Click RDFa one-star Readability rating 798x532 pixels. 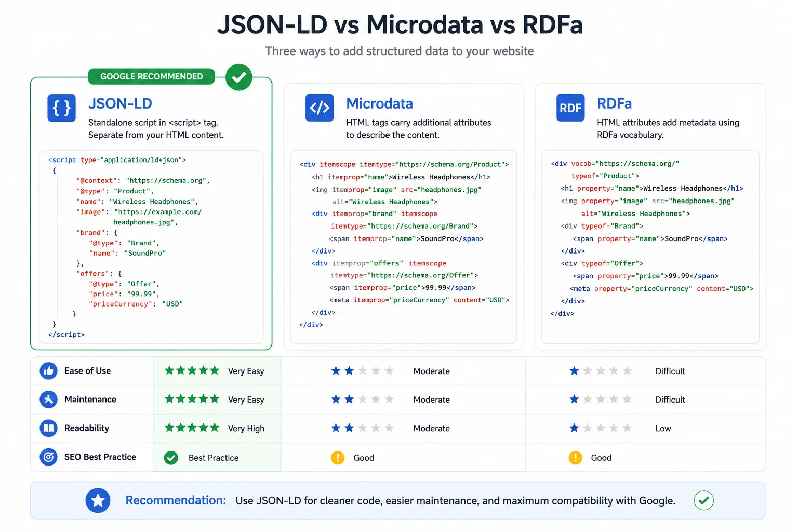601,428
